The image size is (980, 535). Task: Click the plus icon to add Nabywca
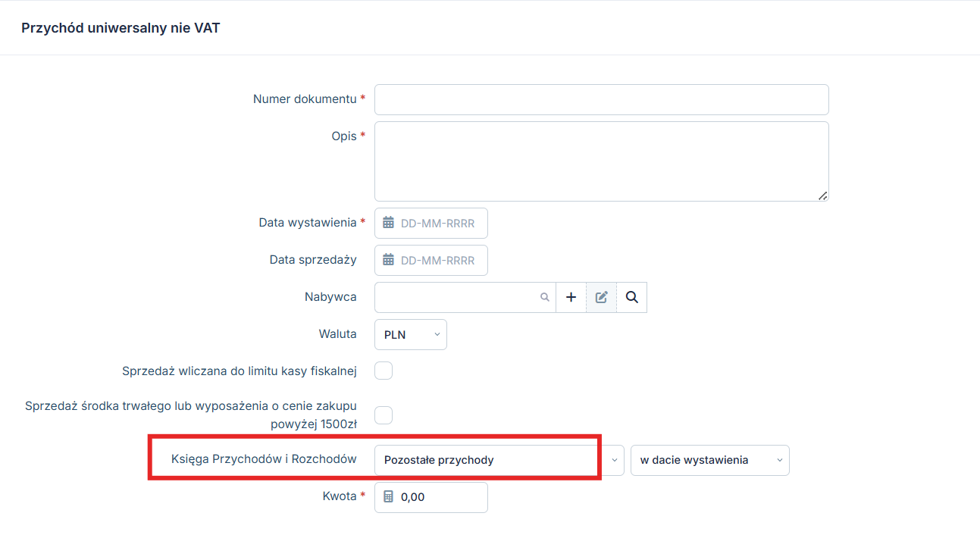pos(571,297)
